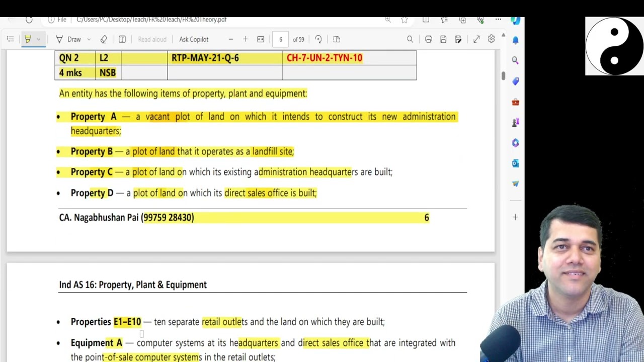Open Ask Copilot
This screenshot has height=362, width=644.
pyautogui.click(x=194, y=39)
